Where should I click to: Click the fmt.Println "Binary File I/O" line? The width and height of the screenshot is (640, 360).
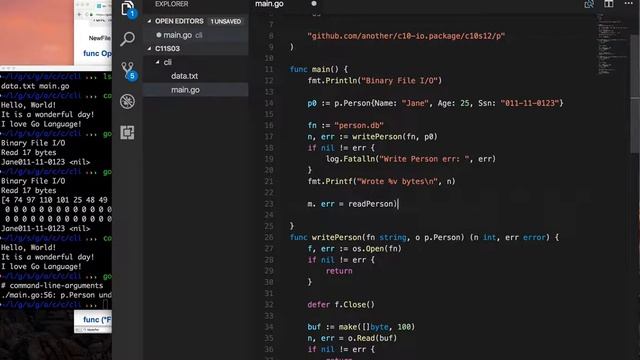click(375, 81)
